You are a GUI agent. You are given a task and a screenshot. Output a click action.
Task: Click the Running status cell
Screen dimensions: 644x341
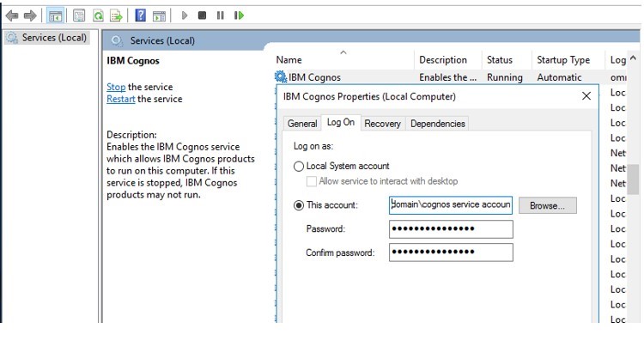tap(505, 77)
